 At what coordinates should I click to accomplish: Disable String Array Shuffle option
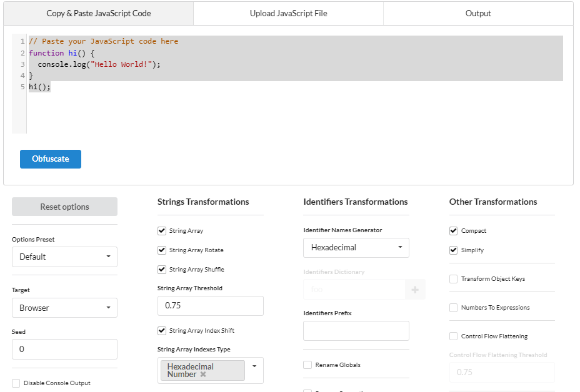[x=162, y=270]
